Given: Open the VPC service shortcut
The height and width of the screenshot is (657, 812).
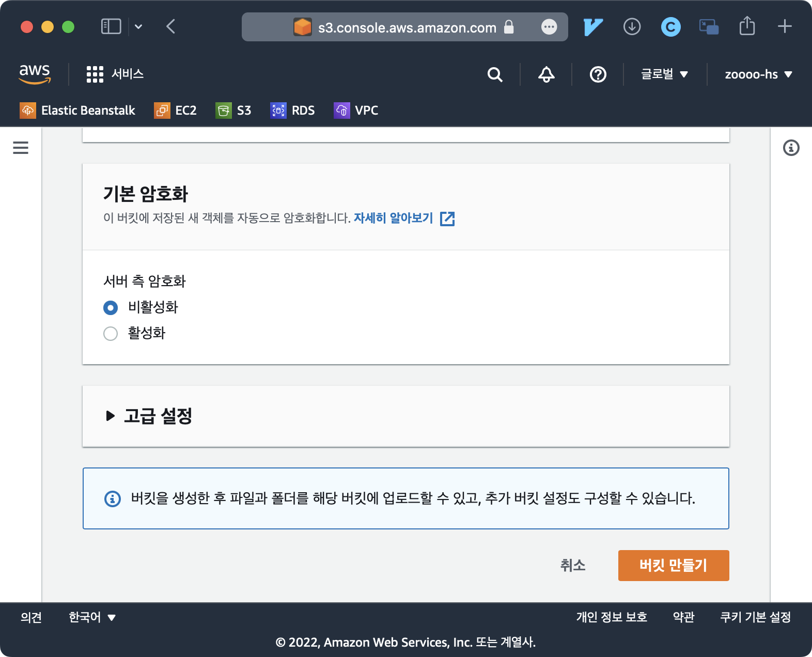Looking at the screenshot, I should [356, 111].
